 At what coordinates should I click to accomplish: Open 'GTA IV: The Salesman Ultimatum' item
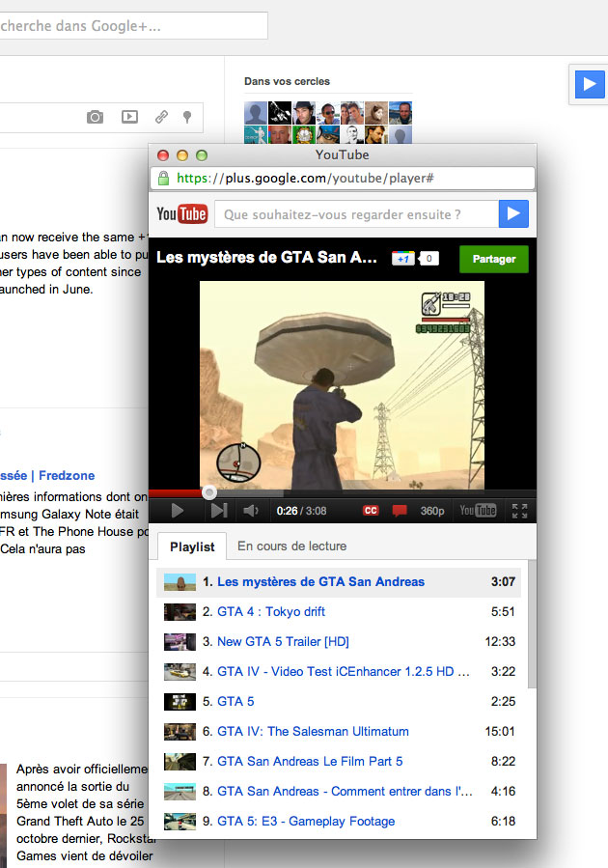(x=339, y=731)
